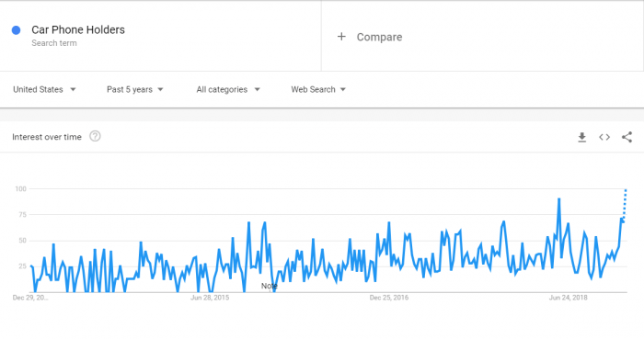The width and height of the screenshot is (644, 339).
Task: Open the All categories dropdown
Action: pyautogui.click(x=228, y=89)
